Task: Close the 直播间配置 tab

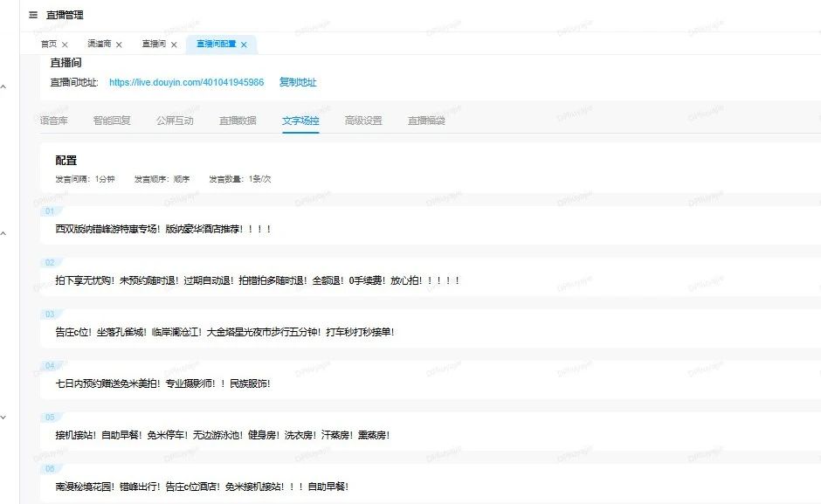Action: [245, 45]
